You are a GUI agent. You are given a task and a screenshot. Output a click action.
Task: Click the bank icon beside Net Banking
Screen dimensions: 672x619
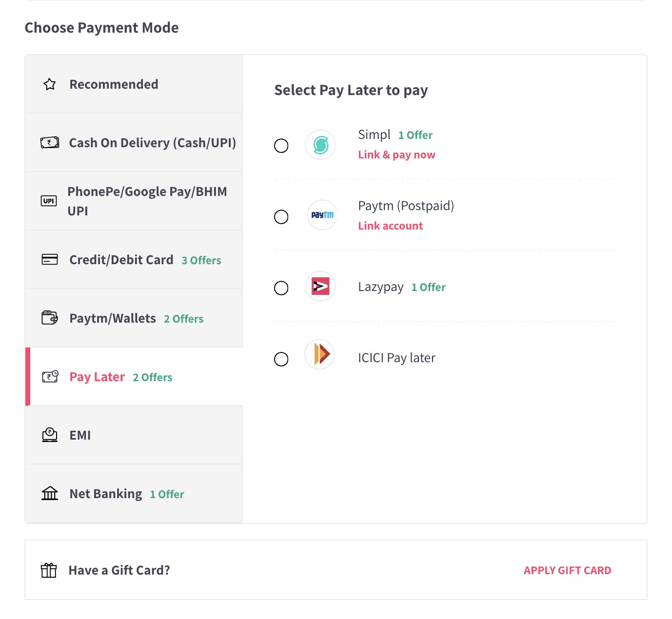[49, 493]
